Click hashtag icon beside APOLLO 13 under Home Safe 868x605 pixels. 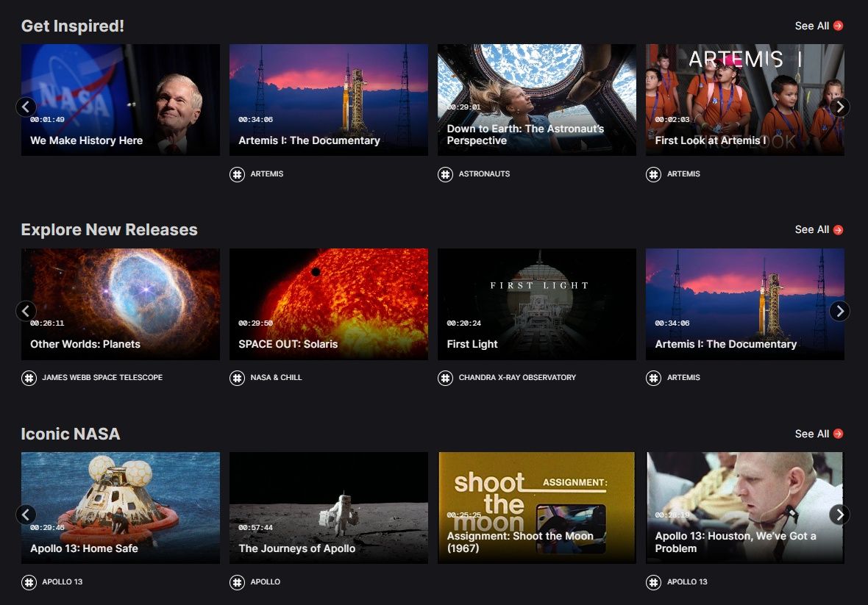tap(29, 582)
